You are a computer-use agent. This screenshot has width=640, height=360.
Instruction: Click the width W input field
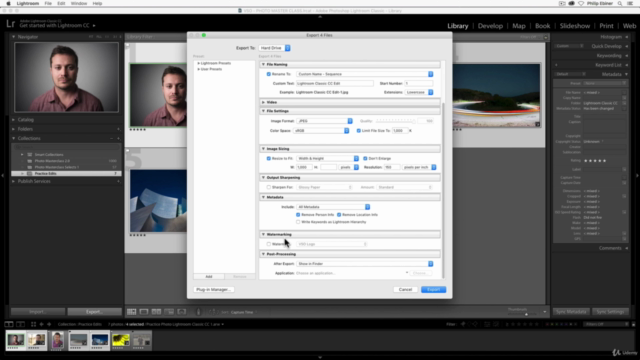pos(304,167)
